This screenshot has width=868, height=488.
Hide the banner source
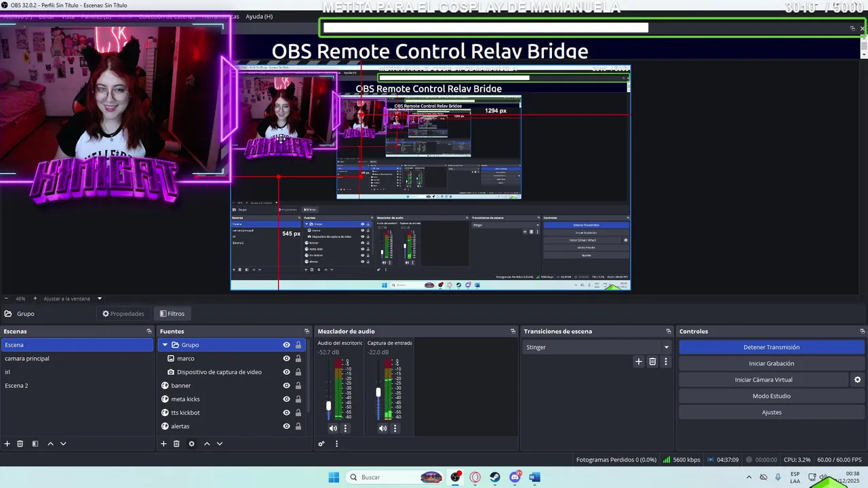pos(286,386)
